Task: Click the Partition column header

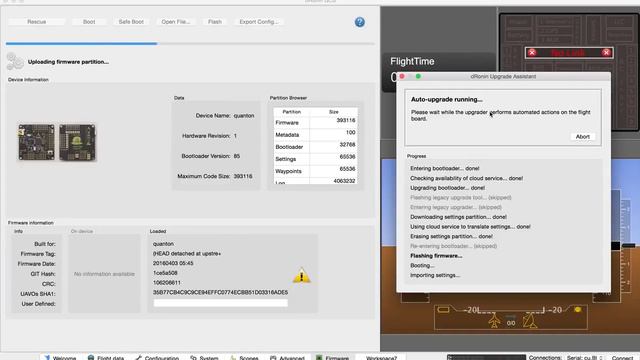Action: pyautogui.click(x=291, y=111)
